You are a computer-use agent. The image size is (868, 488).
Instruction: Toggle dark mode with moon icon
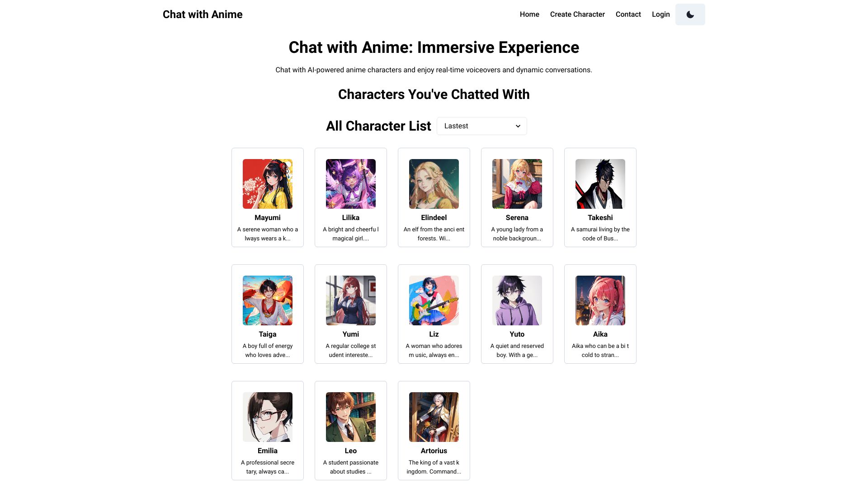690,14
